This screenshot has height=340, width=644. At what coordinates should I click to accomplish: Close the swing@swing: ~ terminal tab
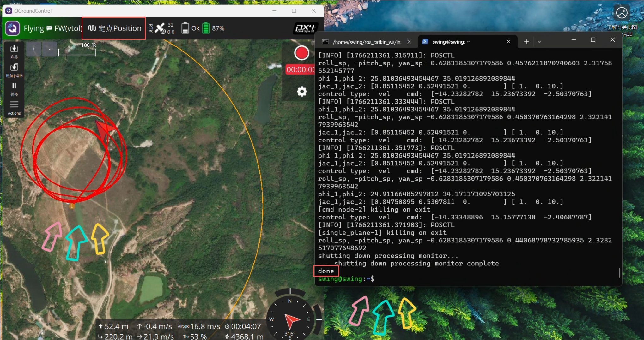[x=508, y=42]
